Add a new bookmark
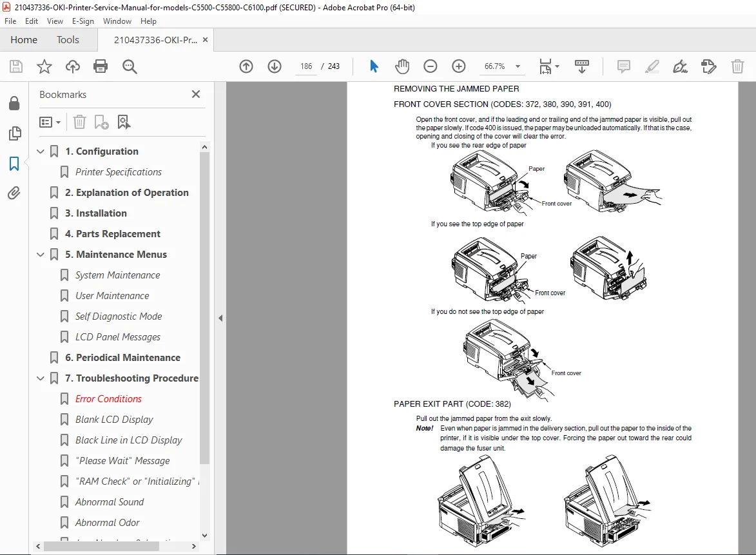 pyautogui.click(x=101, y=122)
